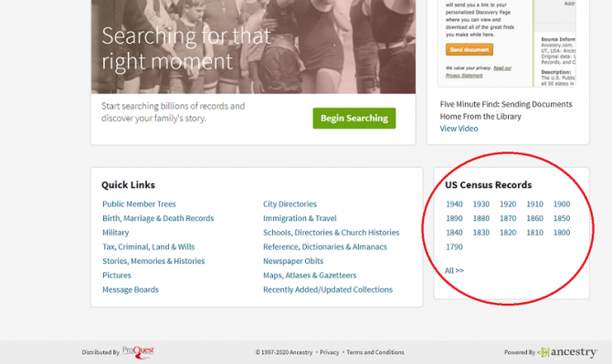This screenshot has width=612, height=364.
Task: Open the Privacy Statement link in the preview
Action: coord(464,75)
